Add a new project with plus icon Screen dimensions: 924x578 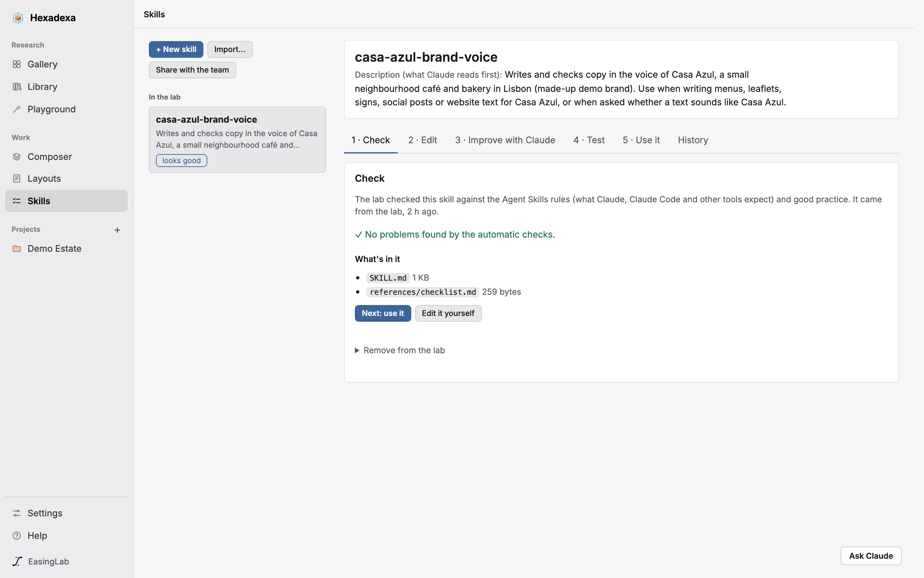(117, 230)
